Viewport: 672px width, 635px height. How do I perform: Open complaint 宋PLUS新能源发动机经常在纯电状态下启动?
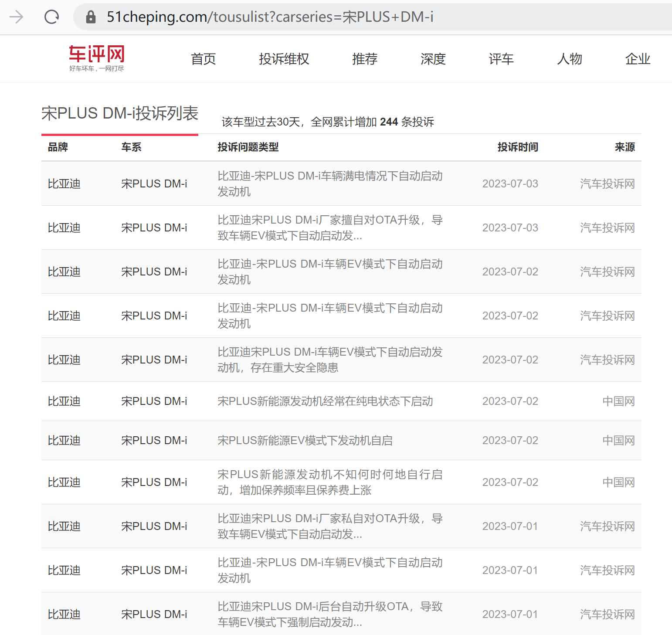tap(325, 401)
